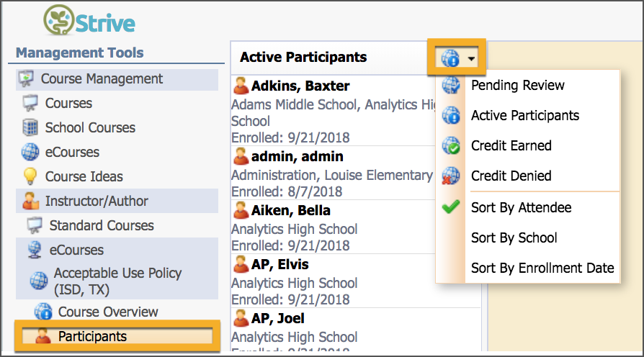Choose Sort By Attendee option
644x357 pixels.
tap(521, 207)
